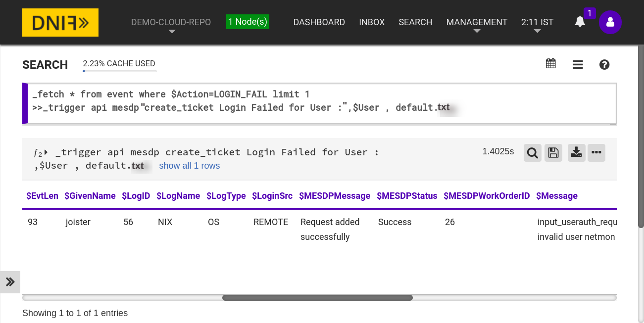The width and height of the screenshot is (644, 323).
Task: Click inside the query editor box
Action: point(319,103)
